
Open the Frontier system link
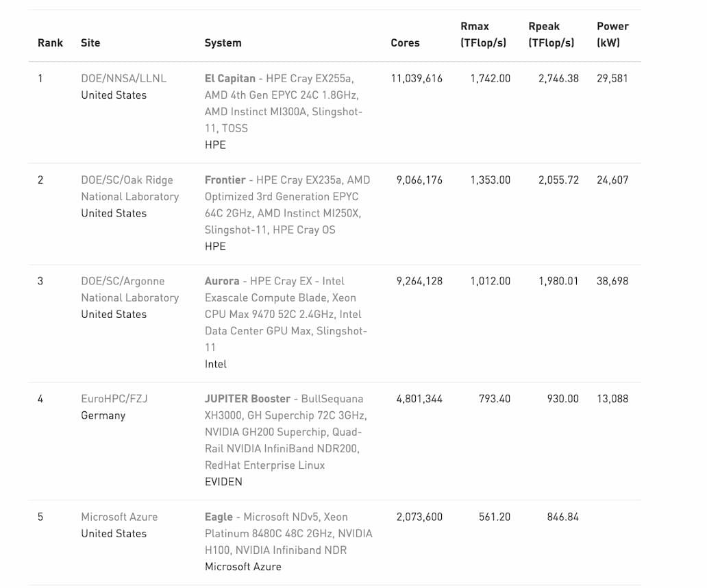[x=225, y=180]
